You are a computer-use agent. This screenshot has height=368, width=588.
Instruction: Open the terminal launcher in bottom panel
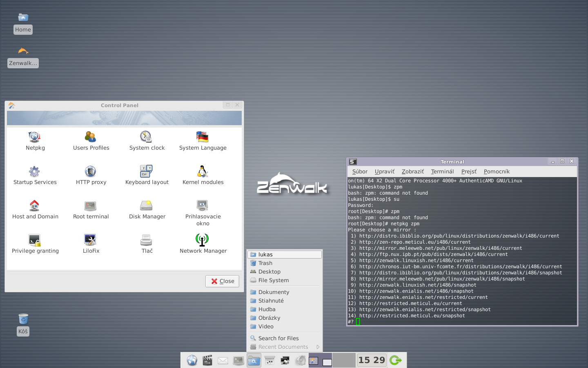238,360
